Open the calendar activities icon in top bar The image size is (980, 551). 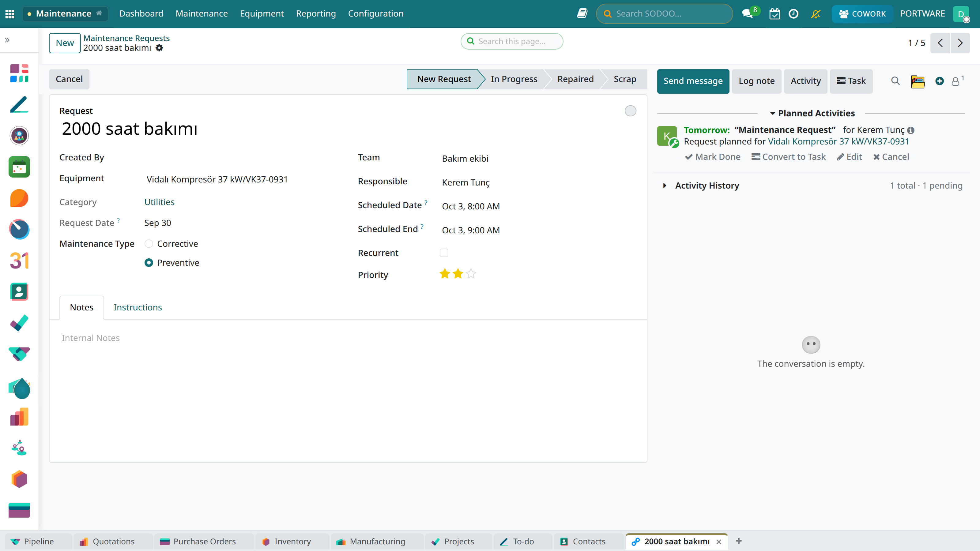[x=775, y=14]
